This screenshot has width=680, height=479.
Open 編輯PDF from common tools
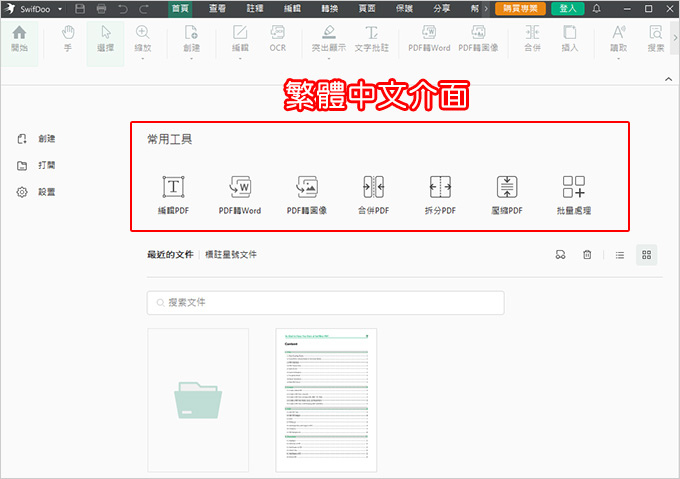pos(173,195)
